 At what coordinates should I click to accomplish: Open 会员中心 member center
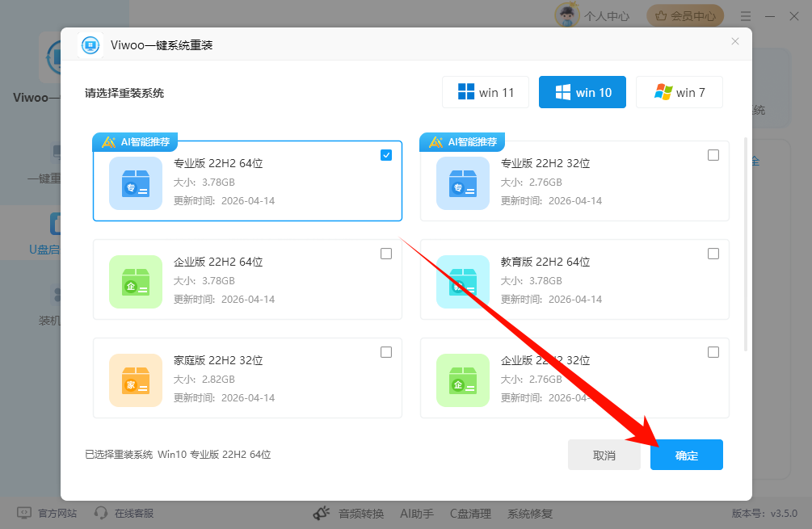point(684,16)
